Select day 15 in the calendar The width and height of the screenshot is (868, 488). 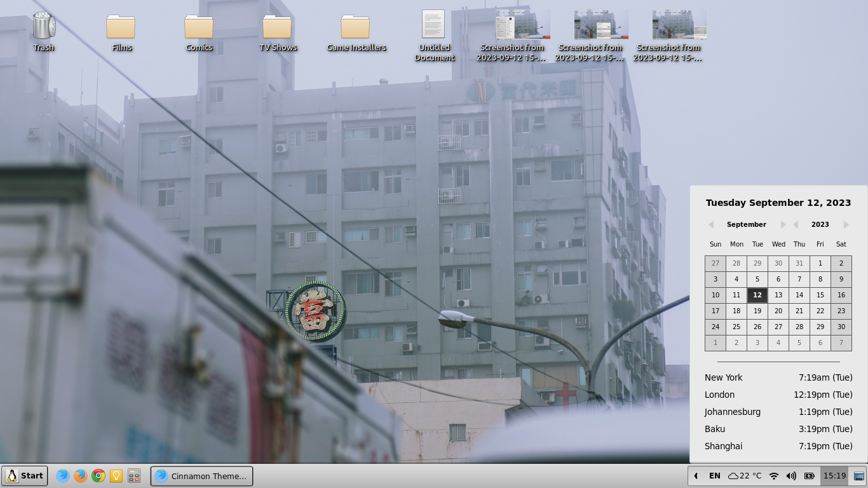tap(820, 295)
